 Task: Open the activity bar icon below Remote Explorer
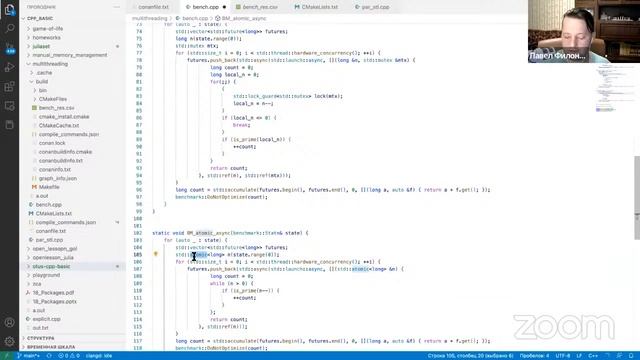(x=9, y=124)
